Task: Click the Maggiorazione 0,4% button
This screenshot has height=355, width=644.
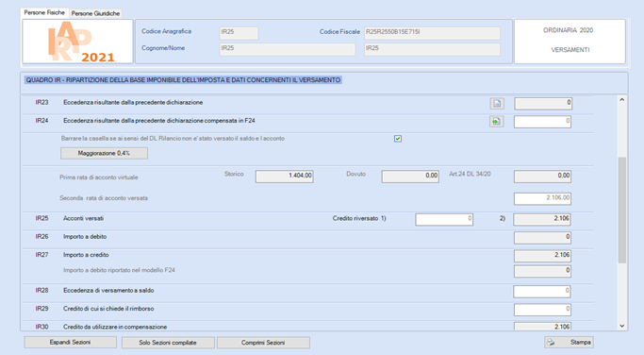Action: [104, 154]
